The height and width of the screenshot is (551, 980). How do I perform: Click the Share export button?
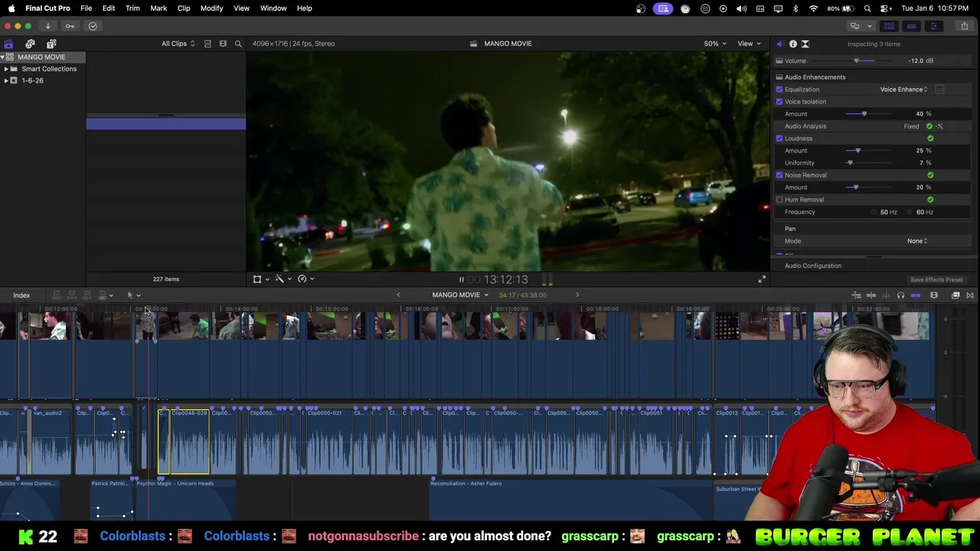(x=964, y=26)
